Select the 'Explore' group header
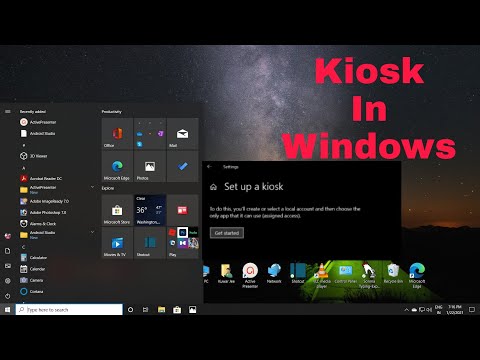The width and height of the screenshot is (480, 360). [x=108, y=188]
